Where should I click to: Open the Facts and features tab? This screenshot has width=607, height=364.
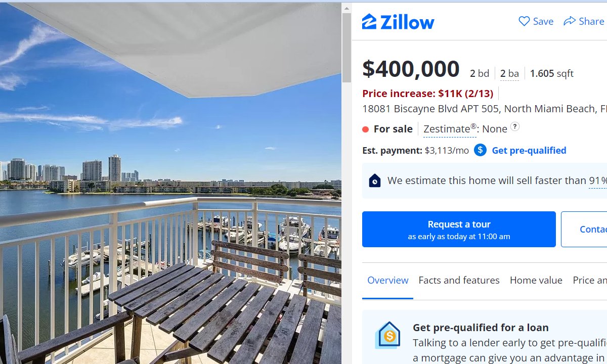tap(459, 280)
